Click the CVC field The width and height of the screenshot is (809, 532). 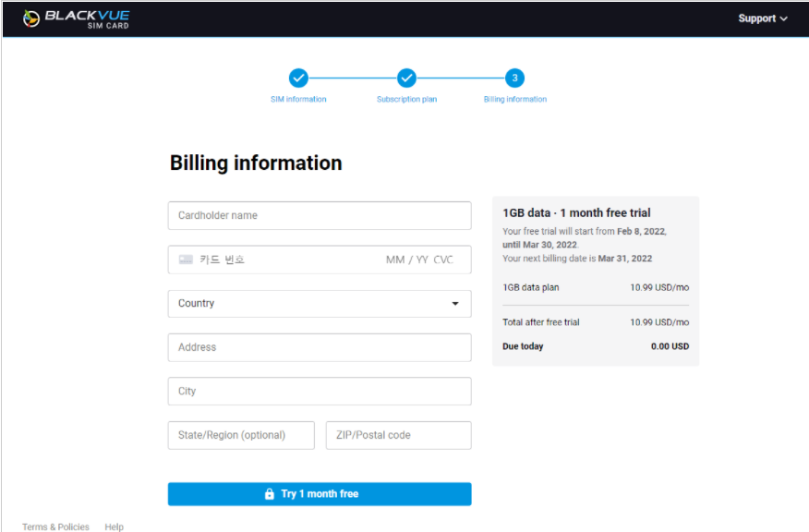pyautogui.click(x=443, y=260)
